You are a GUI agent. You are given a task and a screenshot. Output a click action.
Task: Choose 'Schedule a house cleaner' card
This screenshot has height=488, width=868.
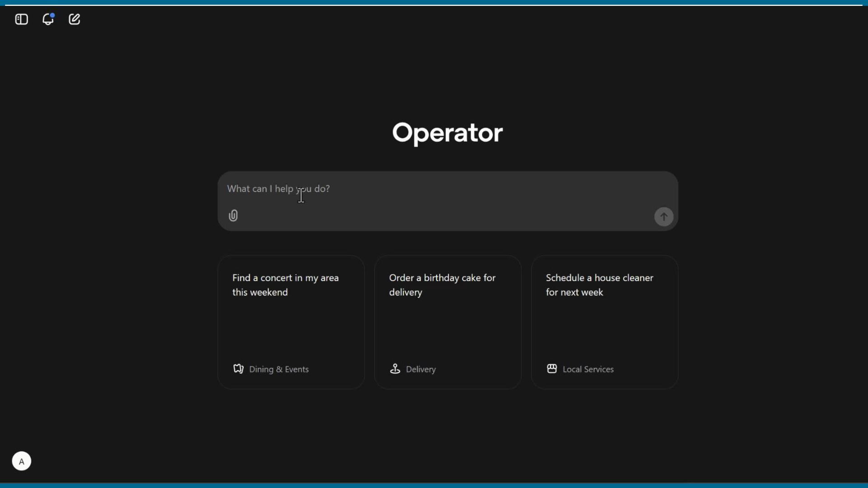[x=605, y=322]
